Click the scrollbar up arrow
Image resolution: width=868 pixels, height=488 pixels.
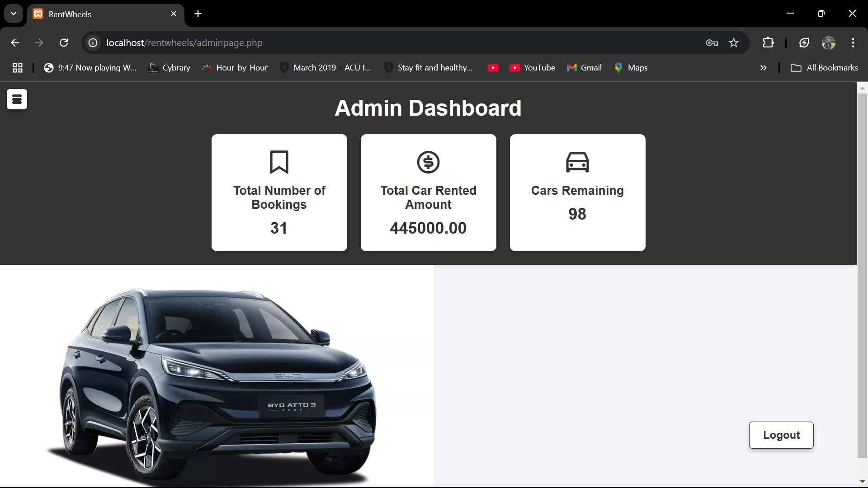[x=862, y=88]
